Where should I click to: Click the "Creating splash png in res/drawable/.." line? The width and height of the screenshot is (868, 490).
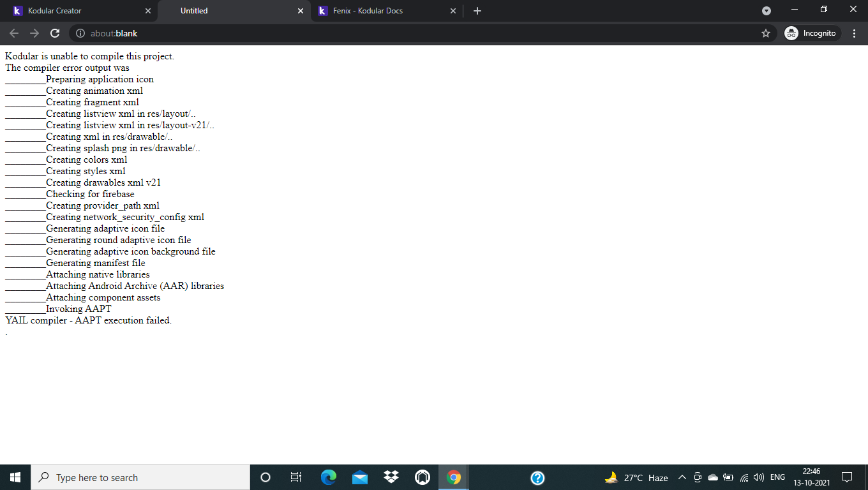pyautogui.click(x=123, y=148)
